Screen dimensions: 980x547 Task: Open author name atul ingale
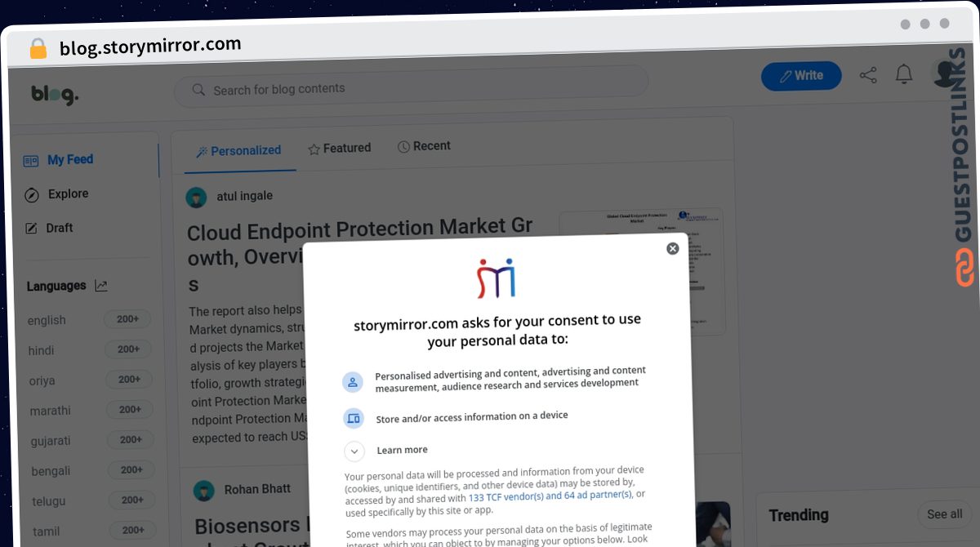point(244,196)
